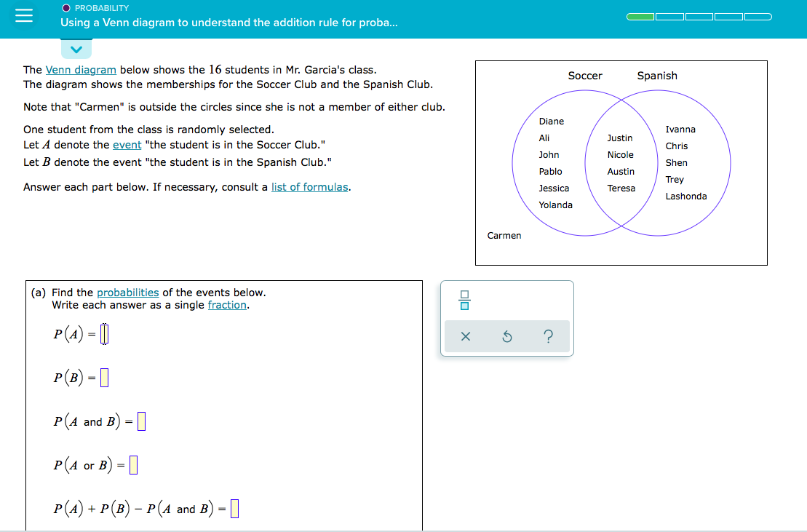807x532 pixels.
Task: Open help via the question mark icon
Action: 548,336
